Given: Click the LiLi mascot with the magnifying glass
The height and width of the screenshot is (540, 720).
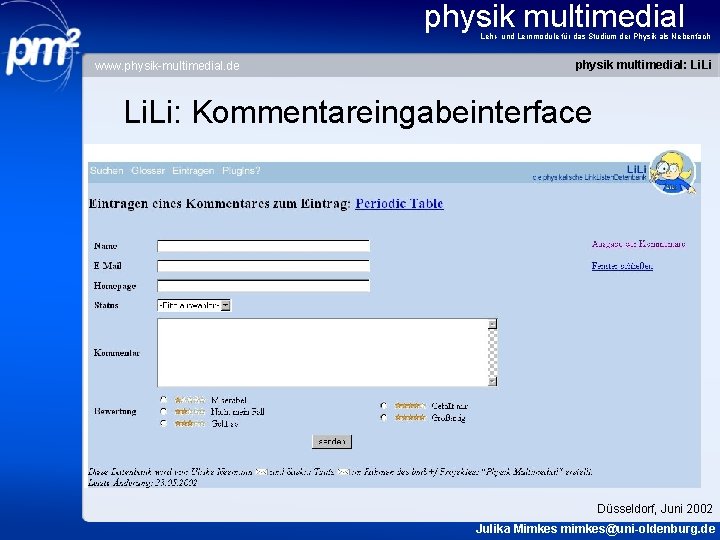Looking at the screenshot, I should (673, 172).
